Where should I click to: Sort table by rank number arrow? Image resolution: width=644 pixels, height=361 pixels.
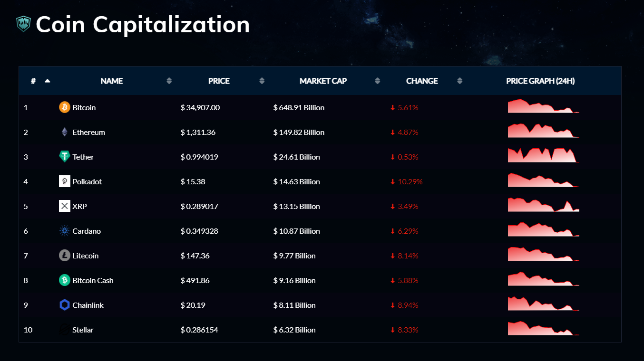pyautogui.click(x=47, y=81)
